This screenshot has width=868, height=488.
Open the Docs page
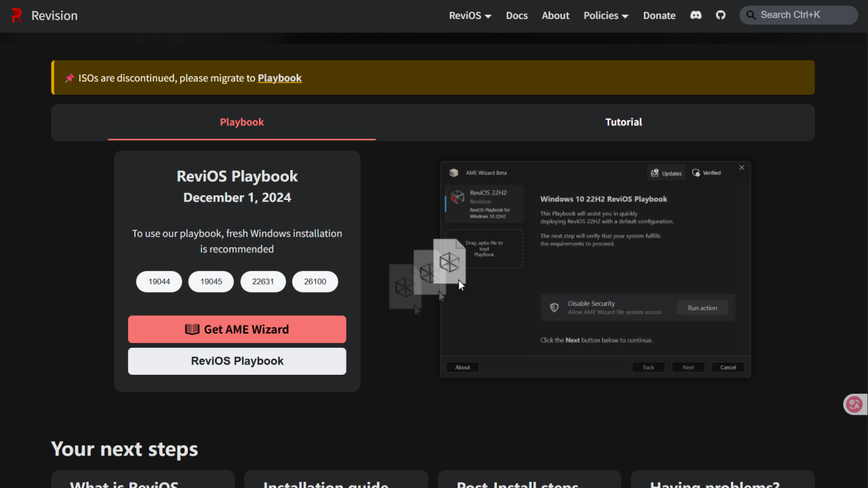pos(517,16)
